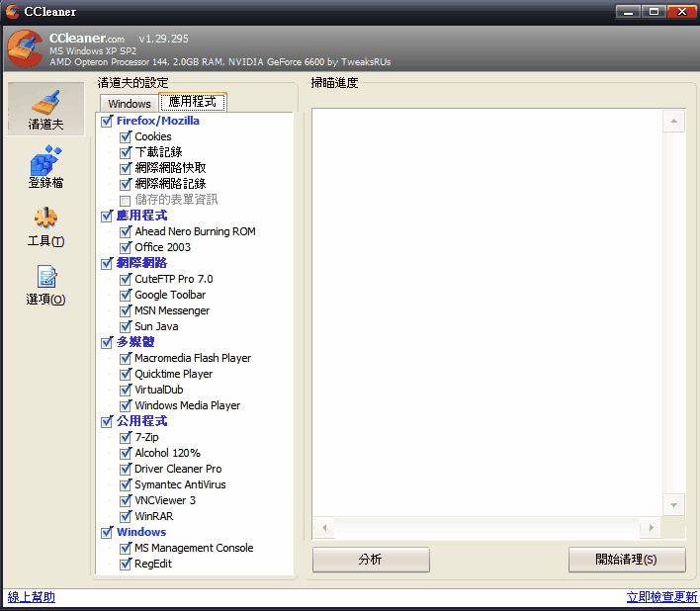Select the 多媒體 category label
Screen dimensions: 700x611
pyautogui.click(x=135, y=342)
